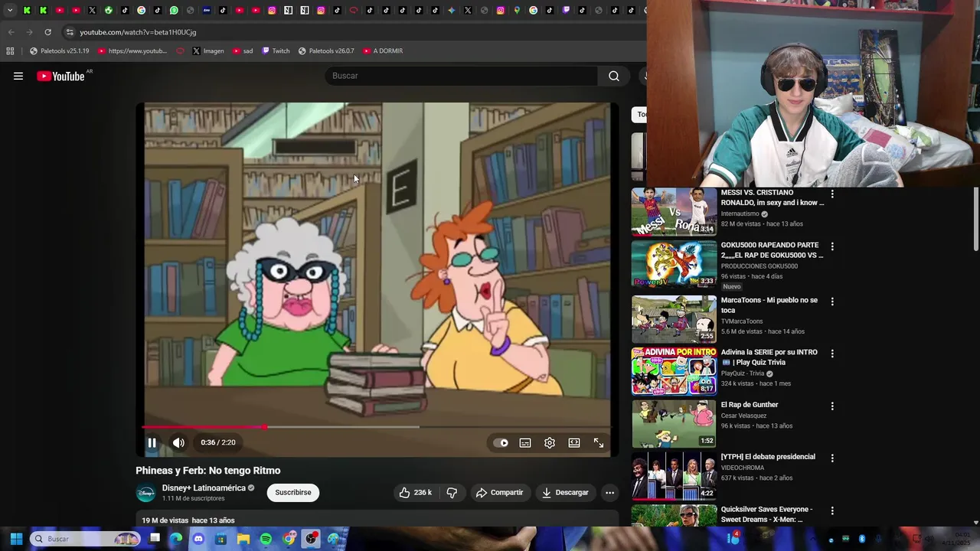Viewport: 980px width, 551px height.
Task: Dislike the video
Action: (452, 493)
